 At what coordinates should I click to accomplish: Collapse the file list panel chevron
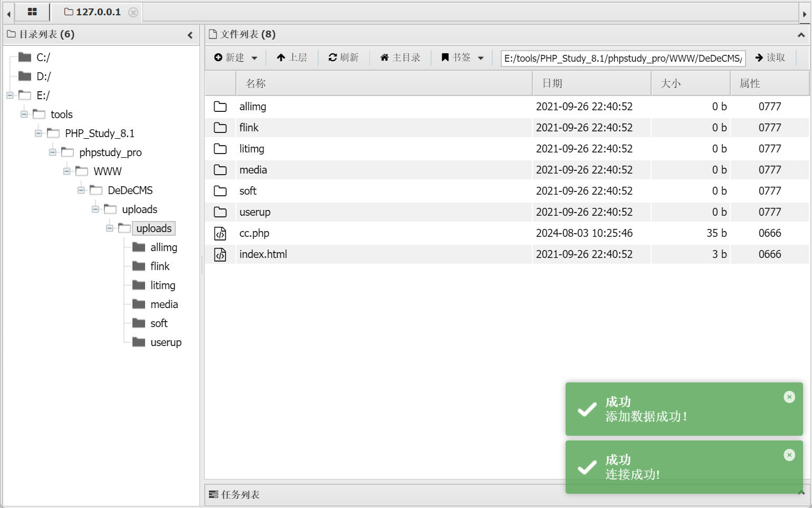click(801, 35)
